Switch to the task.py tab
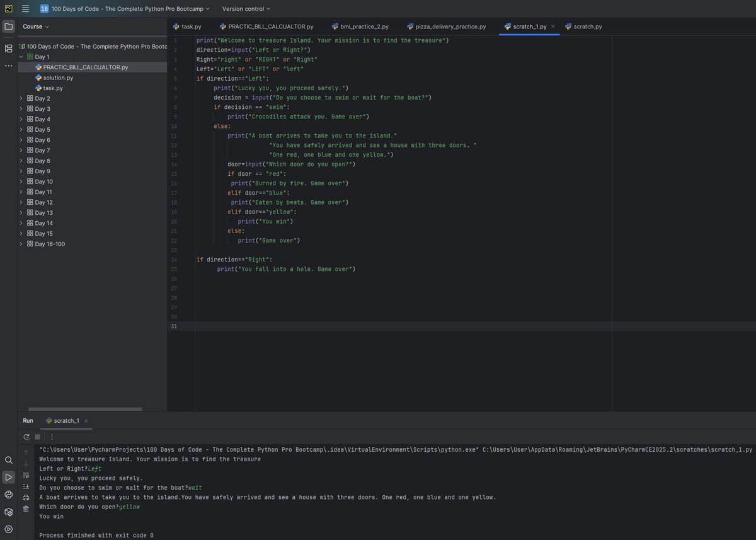756x540 pixels. 187,26
